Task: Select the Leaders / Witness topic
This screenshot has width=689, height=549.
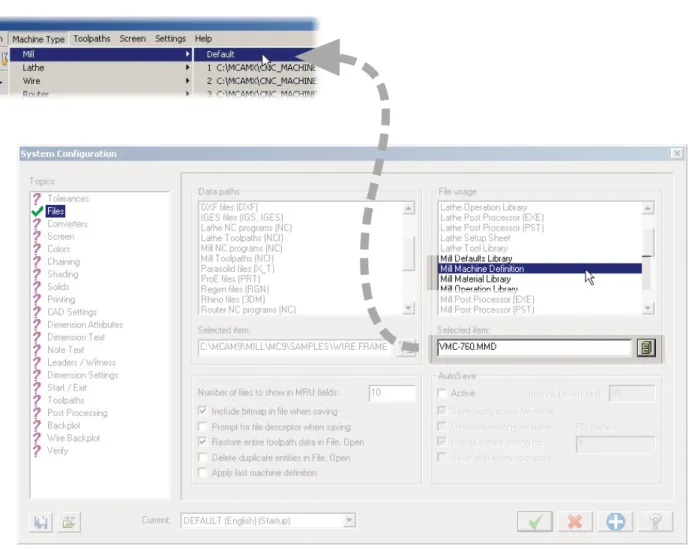Action: click(x=81, y=363)
